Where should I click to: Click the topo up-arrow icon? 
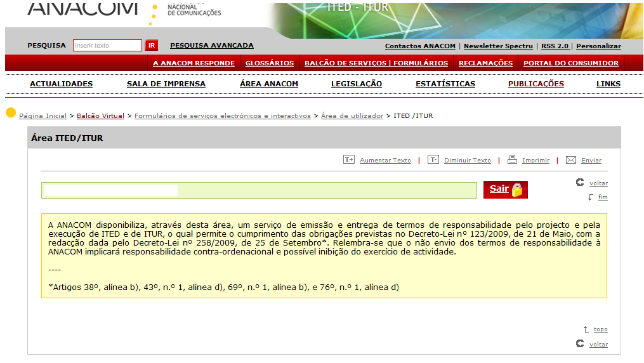pos(586,329)
